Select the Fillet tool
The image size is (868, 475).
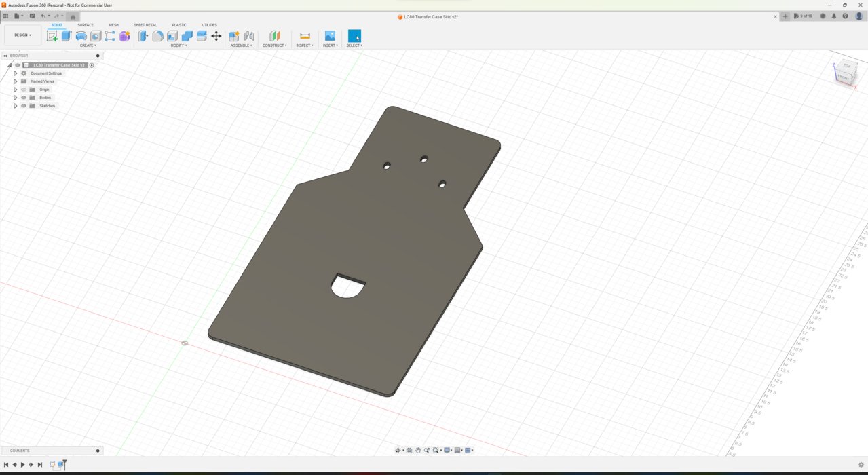click(x=157, y=36)
